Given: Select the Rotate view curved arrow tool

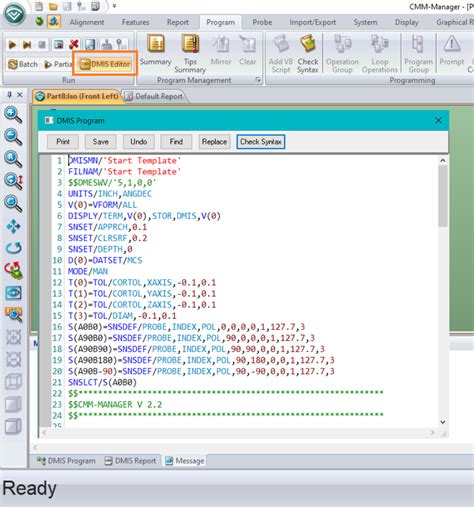Looking at the screenshot, I should [13, 248].
